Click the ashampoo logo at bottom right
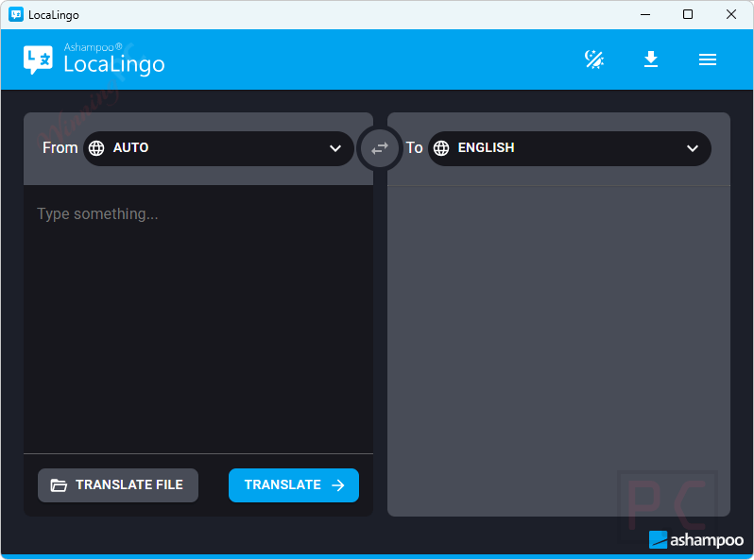This screenshot has height=560, width=754. click(x=695, y=540)
